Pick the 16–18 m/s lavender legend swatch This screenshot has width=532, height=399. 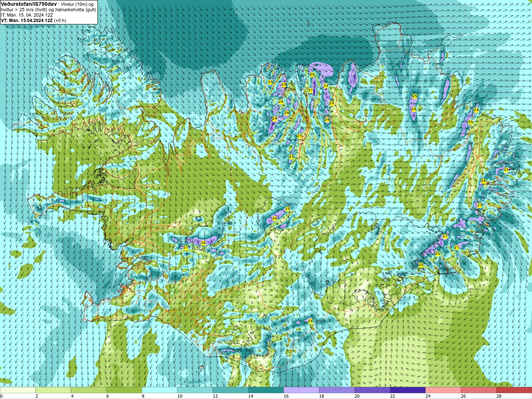(x=301, y=390)
